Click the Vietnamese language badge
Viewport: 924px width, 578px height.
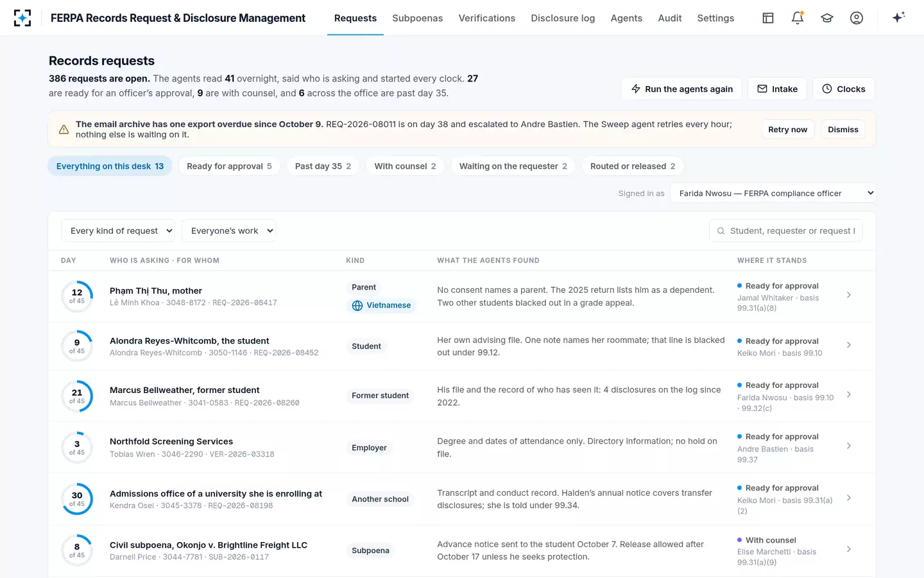point(382,306)
